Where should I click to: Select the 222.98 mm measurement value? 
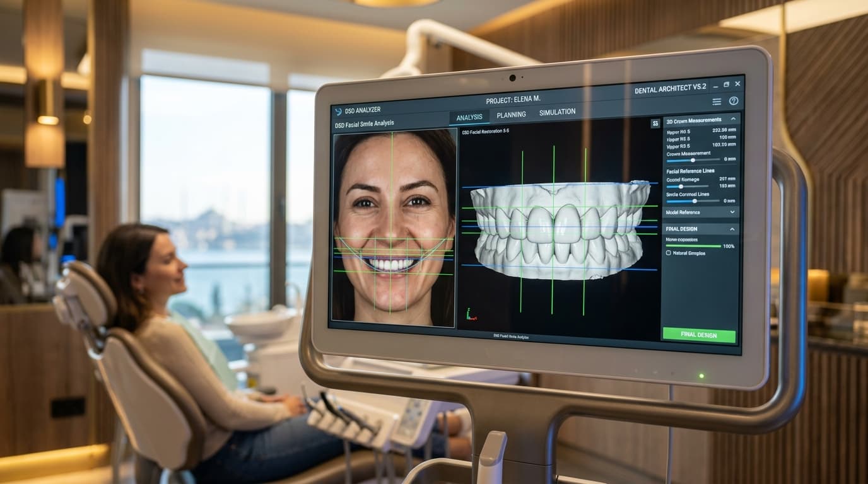(x=724, y=130)
